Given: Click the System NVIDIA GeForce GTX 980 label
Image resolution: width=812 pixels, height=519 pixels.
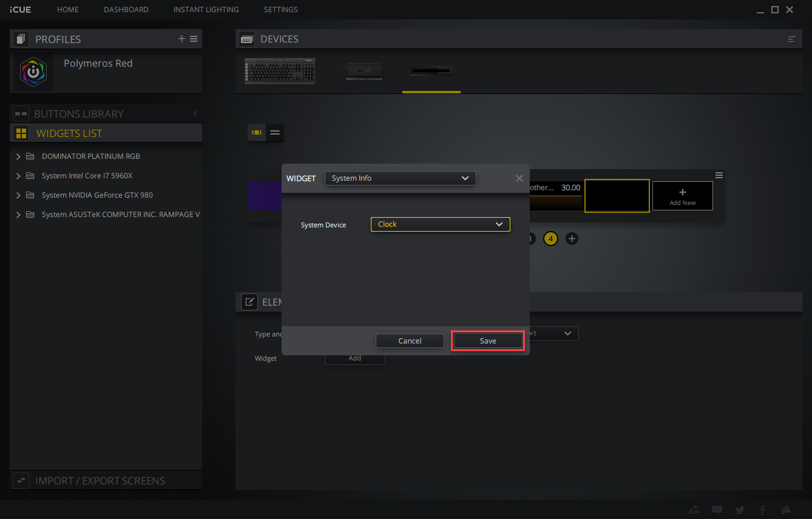Looking at the screenshot, I should coord(97,195).
